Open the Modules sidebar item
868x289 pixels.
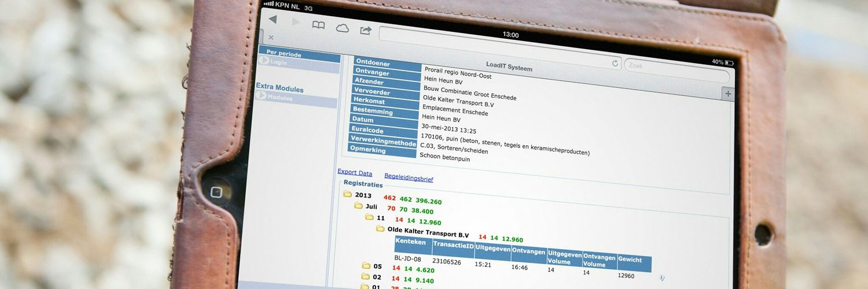coord(296,98)
